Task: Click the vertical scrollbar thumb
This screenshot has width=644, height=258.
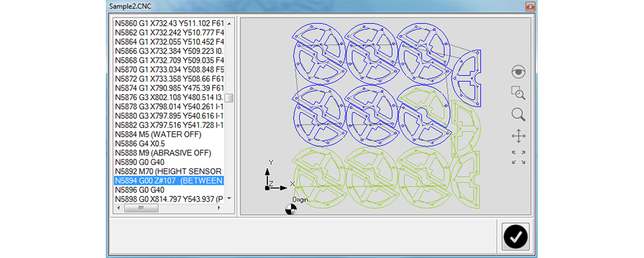Action: point(229,98)
